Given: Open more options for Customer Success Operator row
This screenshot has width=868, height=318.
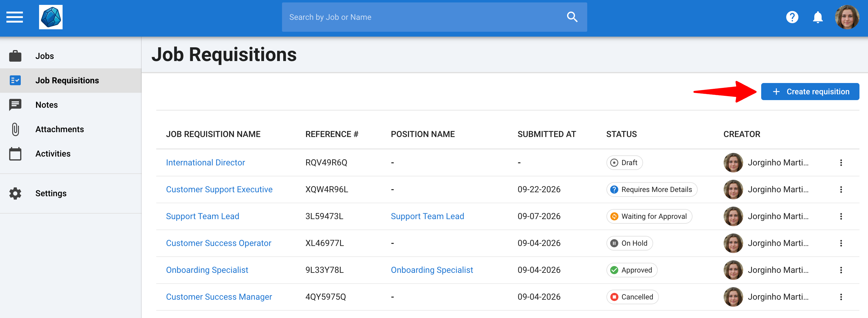Looking at the screenshot, I should coord(841,243).
